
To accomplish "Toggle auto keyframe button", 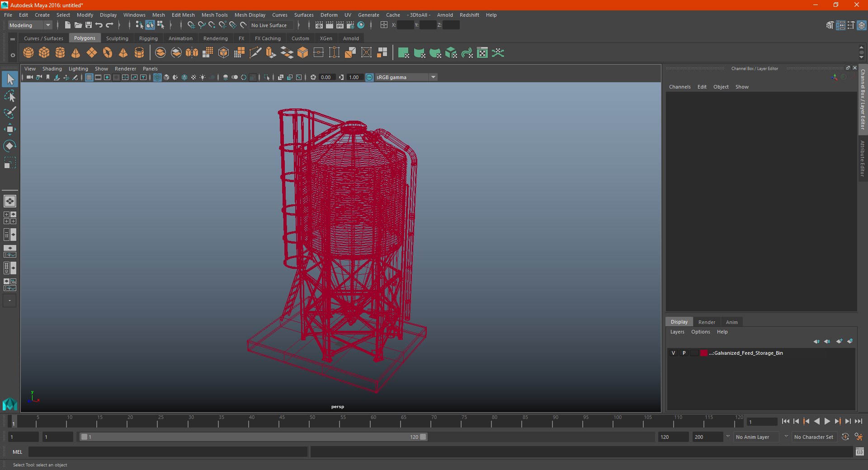I will point(845,437).
